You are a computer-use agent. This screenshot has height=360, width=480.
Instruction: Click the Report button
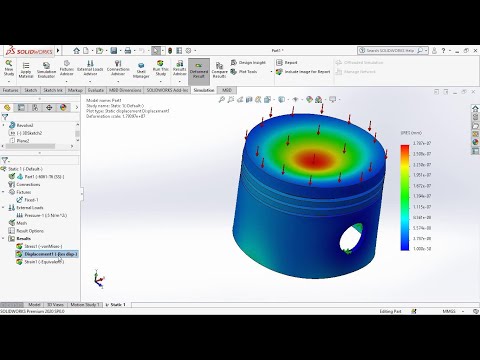click(287, 62)
